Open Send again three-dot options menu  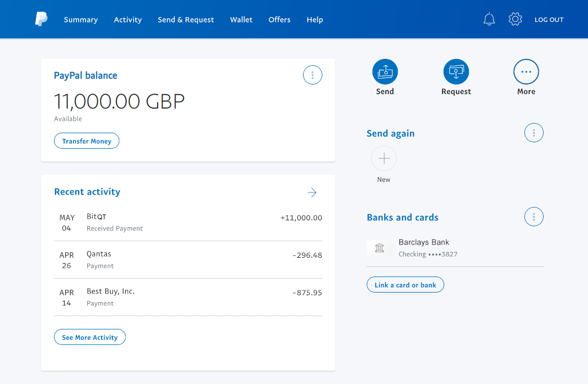coord(533,133)
